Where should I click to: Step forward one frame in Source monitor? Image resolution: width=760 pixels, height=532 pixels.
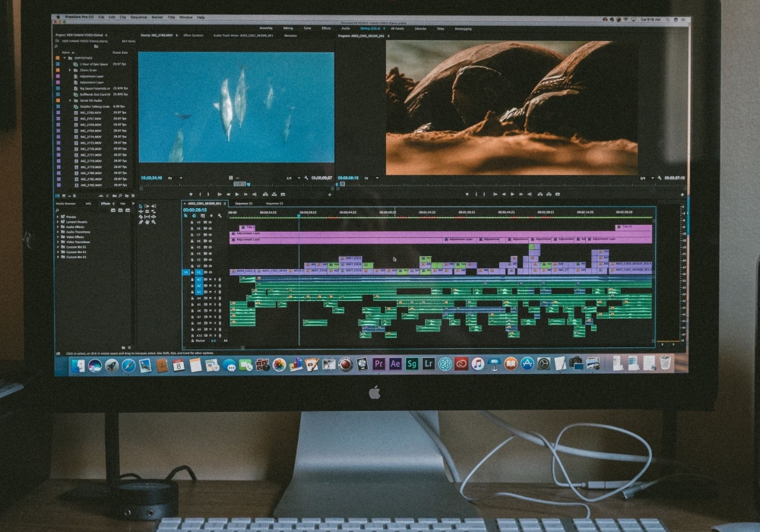[245, 195]
